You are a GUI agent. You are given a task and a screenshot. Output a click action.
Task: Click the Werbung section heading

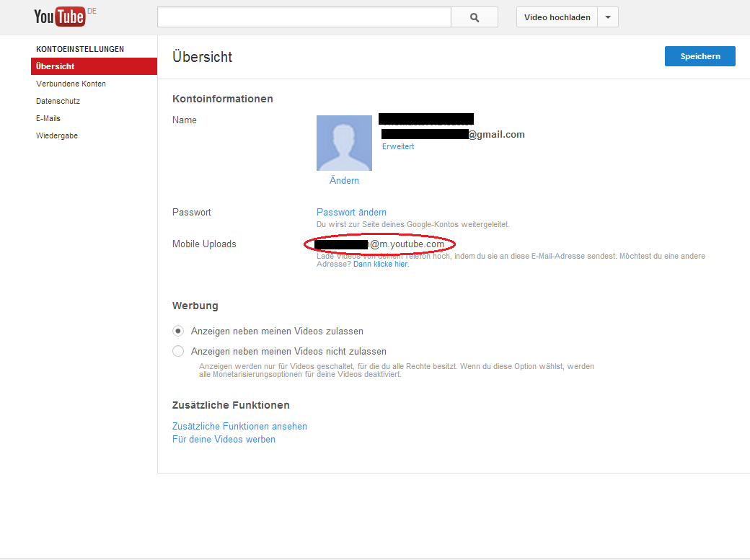click(x=195, y=306)
